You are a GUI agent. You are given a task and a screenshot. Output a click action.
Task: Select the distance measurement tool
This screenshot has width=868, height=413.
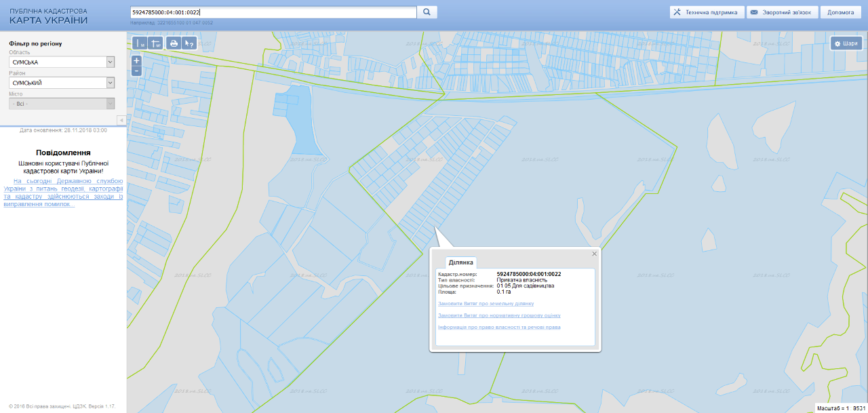[x=140, y=43]
